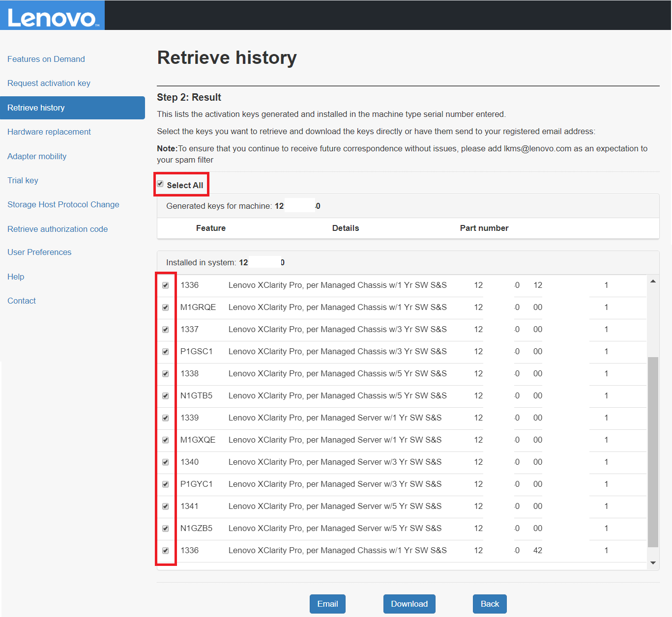Click the 1337 feature code

pyautogui.click(x=190, y=329)
